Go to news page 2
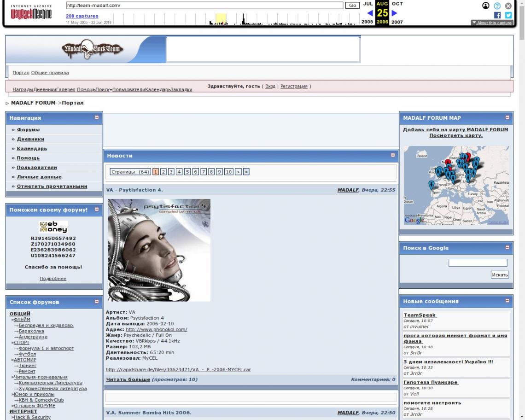The width and height of the screenshot is (525, 420). (x=163, y=172)
